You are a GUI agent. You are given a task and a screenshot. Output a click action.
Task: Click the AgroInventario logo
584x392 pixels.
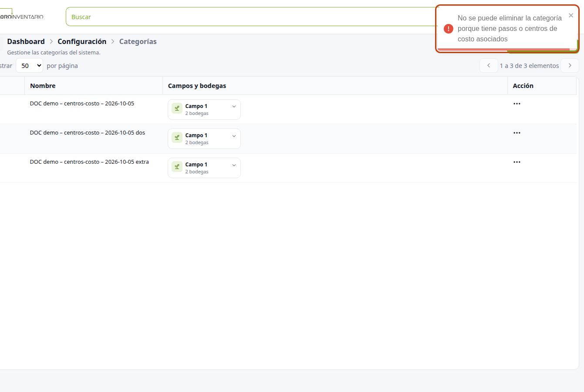(x=22, y=17)
